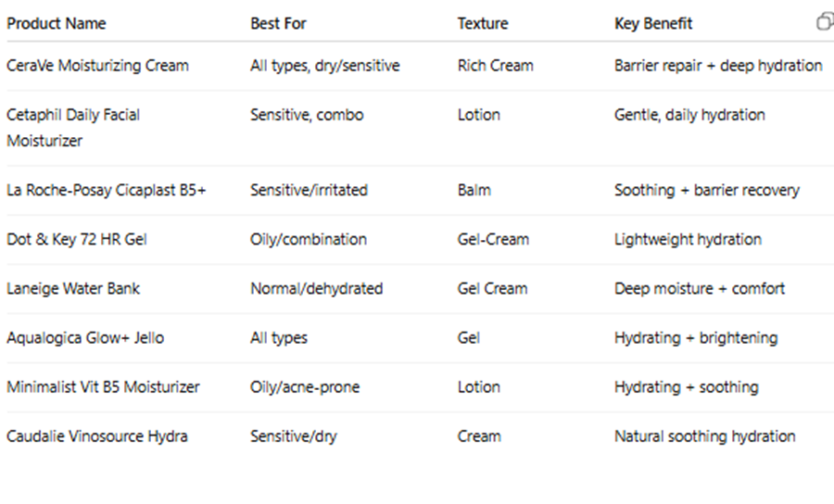Click the Key Benefit column header
834x504 pixels.
[x=653, y=23]
